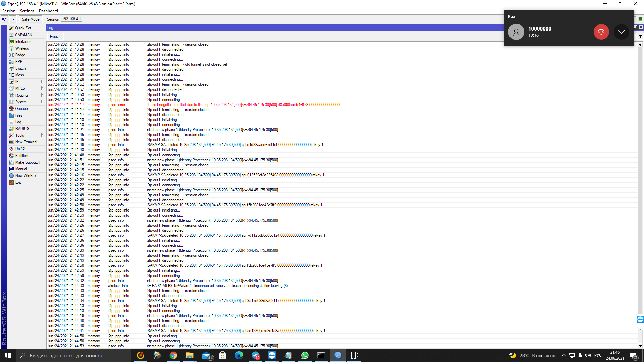Click the caller avatar in the call popup
The width and height of the screenshot is (644, 362).
[516, 32]
